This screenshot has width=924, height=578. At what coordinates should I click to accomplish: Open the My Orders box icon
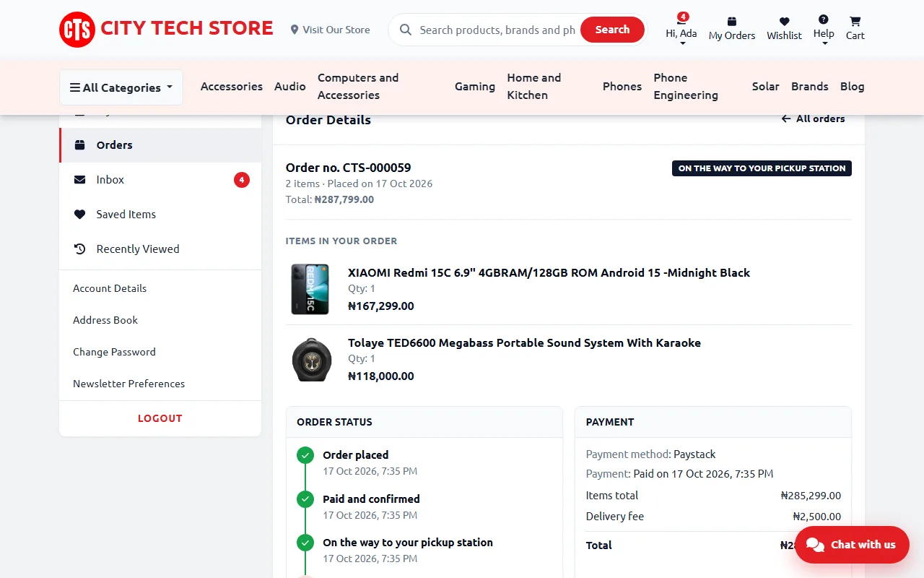pyautogui.click(x=731, y=22)
